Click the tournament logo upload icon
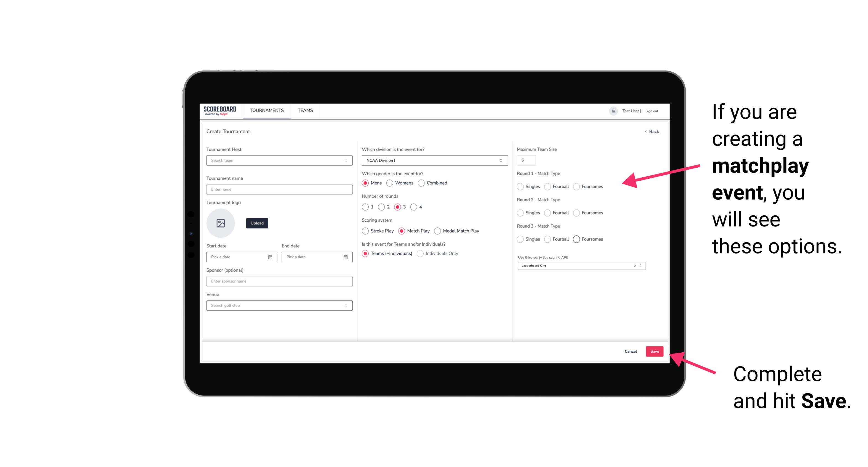868x467 pixels. coord(221,224)
